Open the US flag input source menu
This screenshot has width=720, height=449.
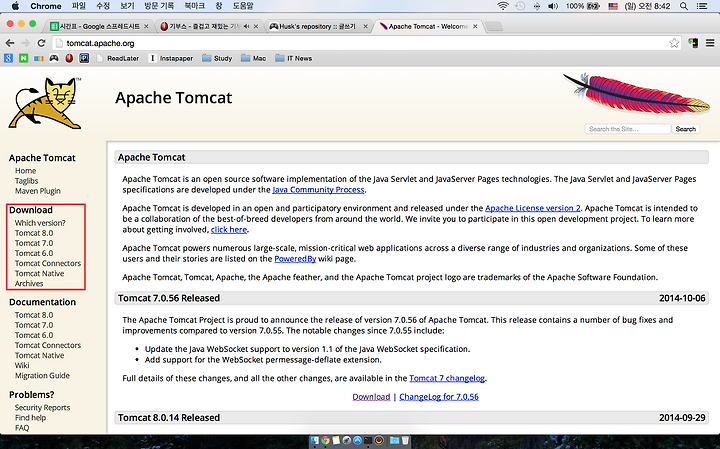click(613, 6)
